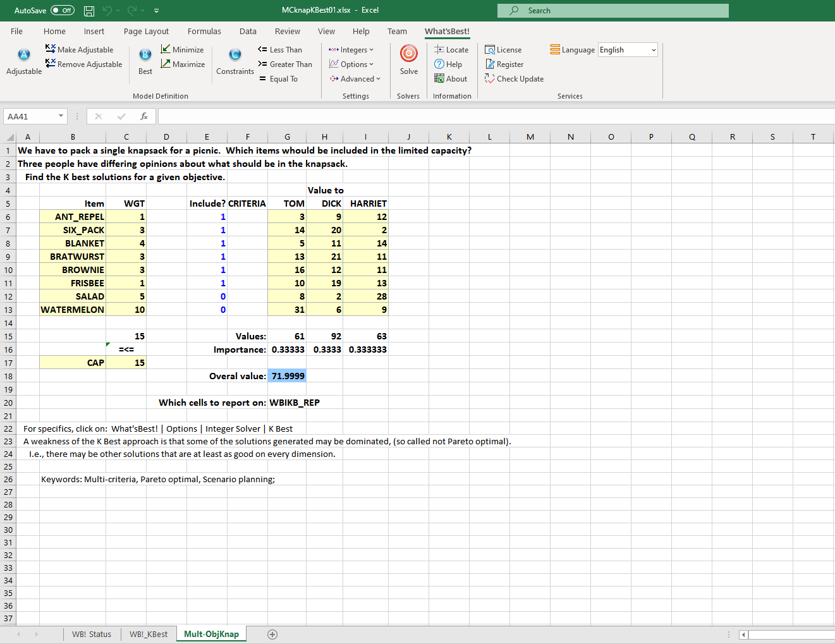The height and width of the screenshot is (644, 835).
Task: Click the Less Than constraint button
Action: 280,49
